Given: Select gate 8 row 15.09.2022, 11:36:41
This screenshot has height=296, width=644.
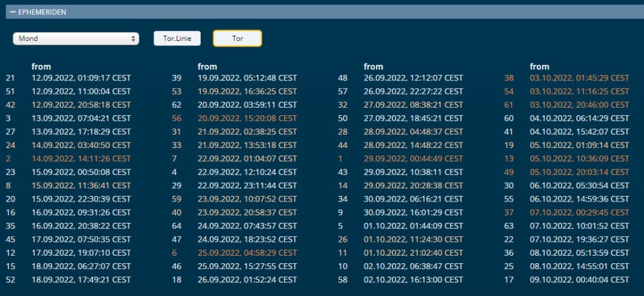Looking at the screenshot, I should pyautogui.click(x=80, y=185).
